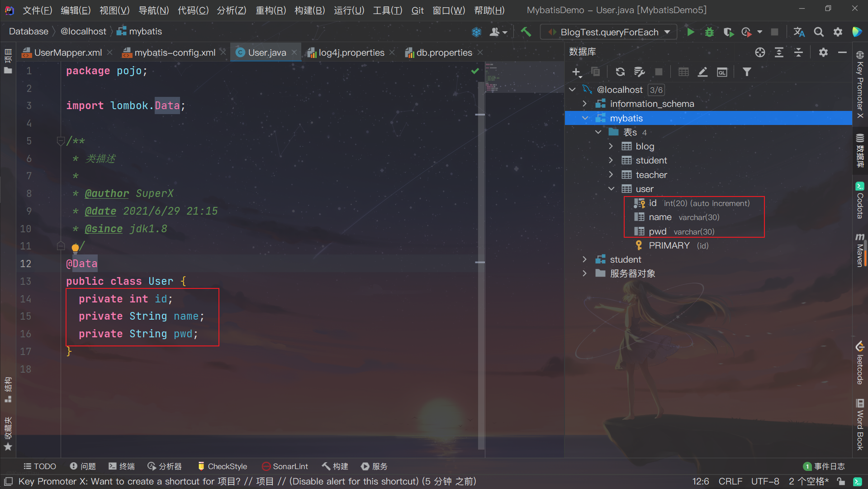Click Edit data source pencil icon

[702, 72]
